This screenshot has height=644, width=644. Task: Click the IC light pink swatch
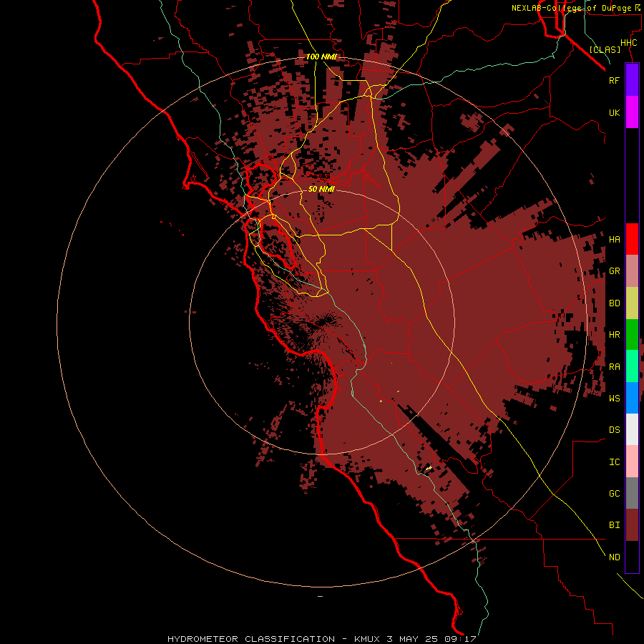pos(632,462)
